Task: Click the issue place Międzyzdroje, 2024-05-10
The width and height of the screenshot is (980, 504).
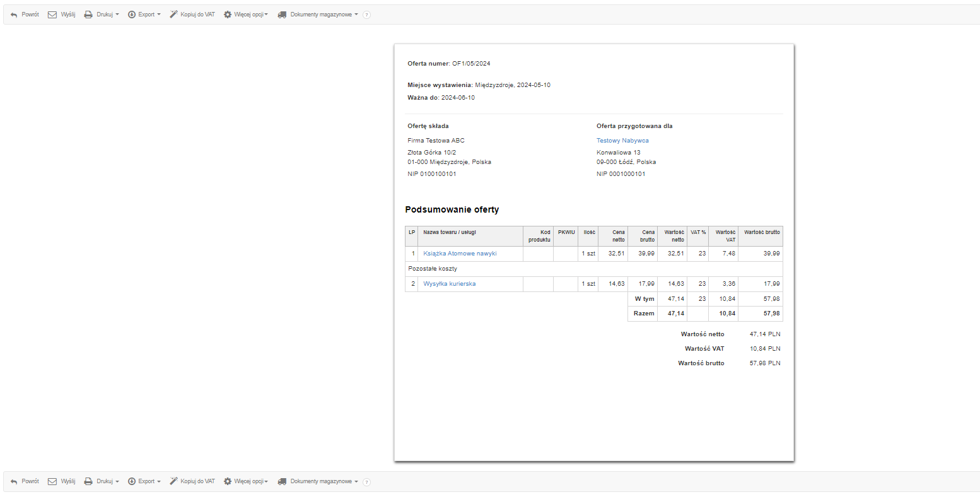Action: 513,85
